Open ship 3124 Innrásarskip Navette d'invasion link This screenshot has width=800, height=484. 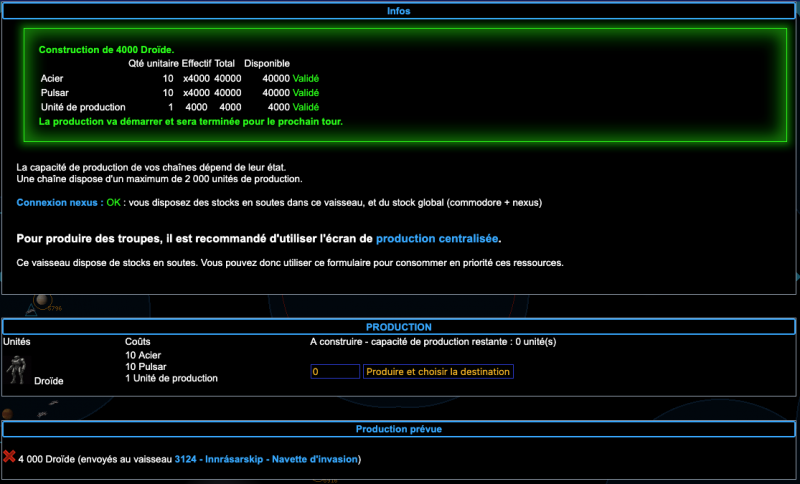click(266, 459)
